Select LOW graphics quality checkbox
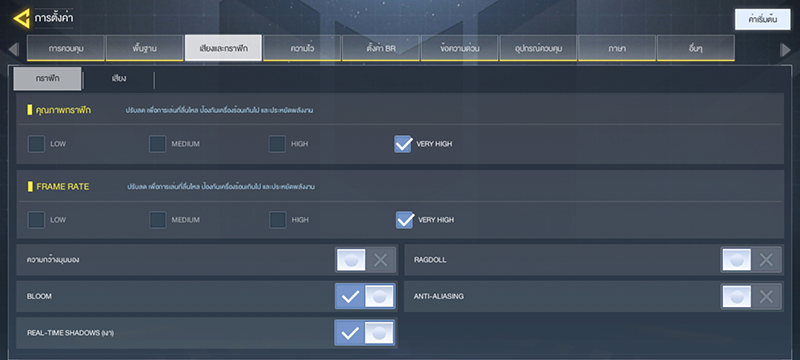Viewport: 800px width, 360px height. 36,144
